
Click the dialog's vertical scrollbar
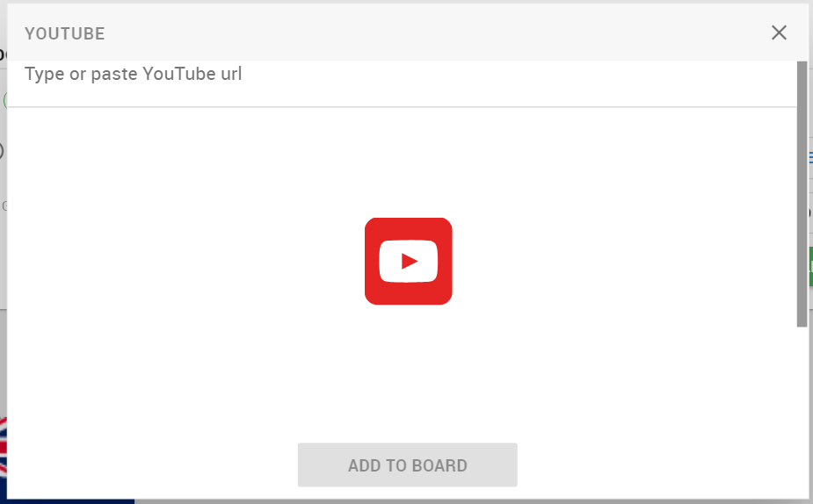(802, 194)
